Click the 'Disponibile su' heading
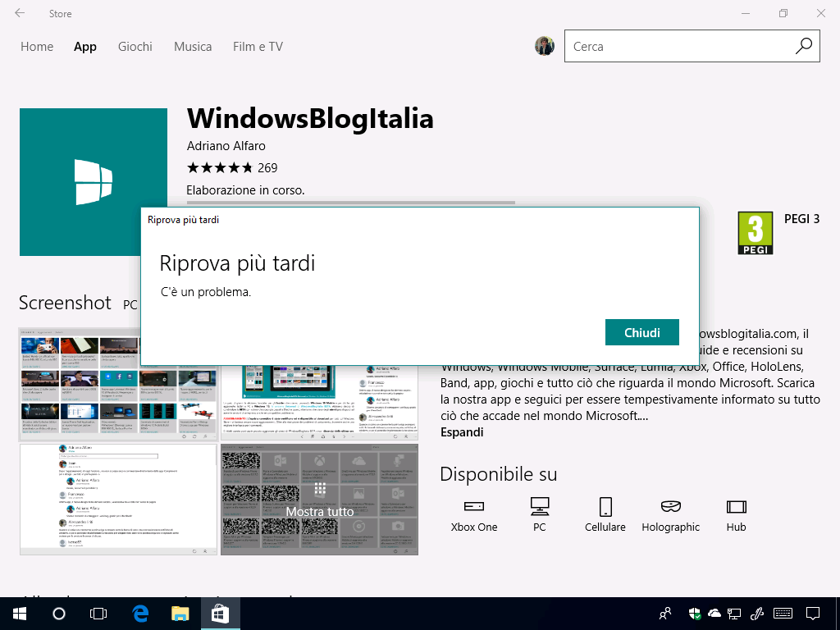 499,474
